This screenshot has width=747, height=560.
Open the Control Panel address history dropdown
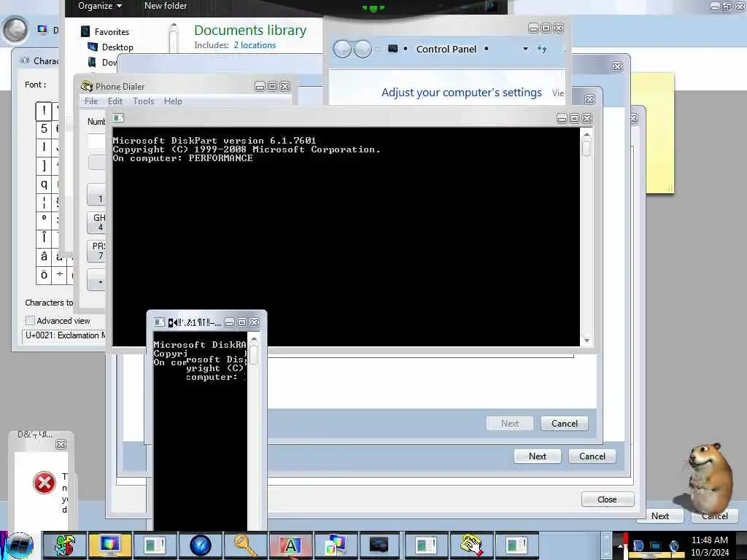(525, 49)
